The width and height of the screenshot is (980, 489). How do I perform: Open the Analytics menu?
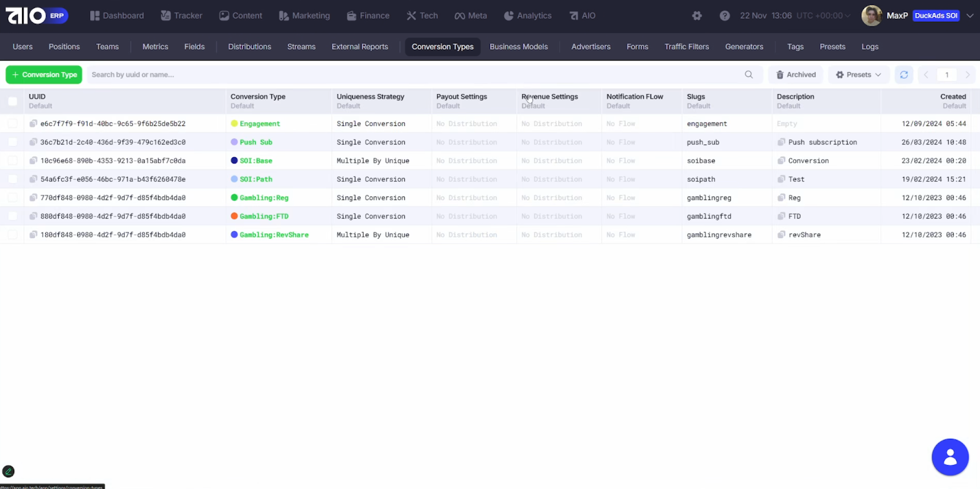click(527, 16)
